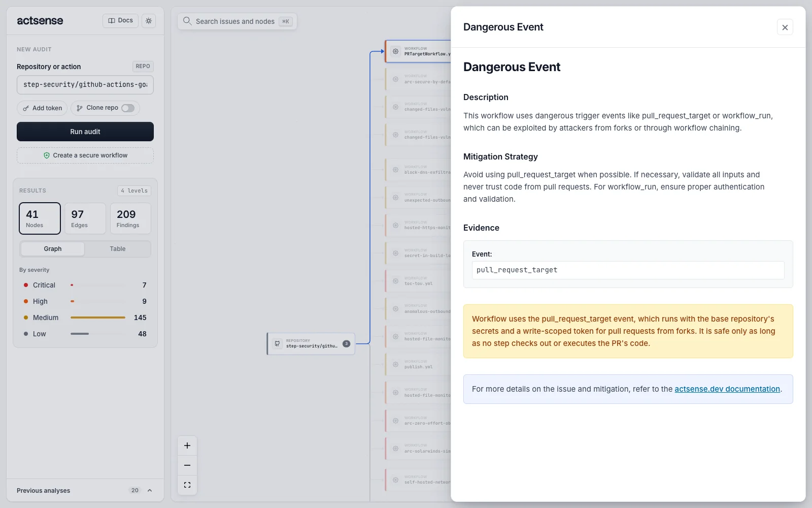The image size is (812, 508).
Task: Click the block-dns-exfiltration workflow gear icon
Action: pyautogui.click(x=395, y=170)
